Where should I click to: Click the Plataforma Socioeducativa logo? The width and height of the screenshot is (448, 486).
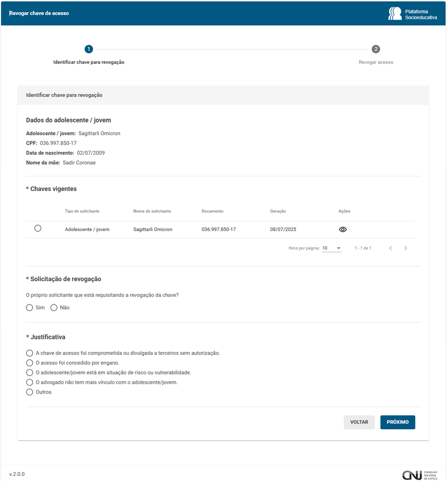412,14
